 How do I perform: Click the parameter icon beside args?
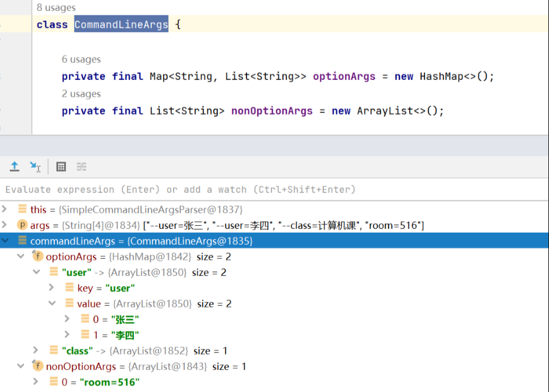click(23, 225)
